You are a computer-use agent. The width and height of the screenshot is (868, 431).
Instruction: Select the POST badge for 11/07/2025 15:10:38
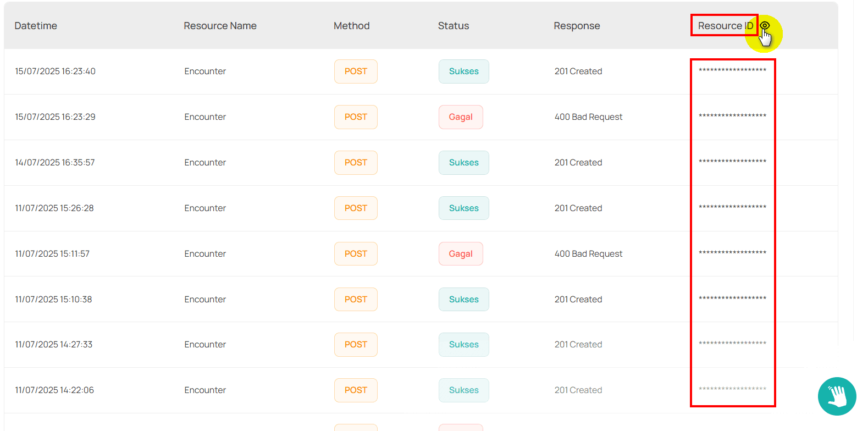click(356, 300)
